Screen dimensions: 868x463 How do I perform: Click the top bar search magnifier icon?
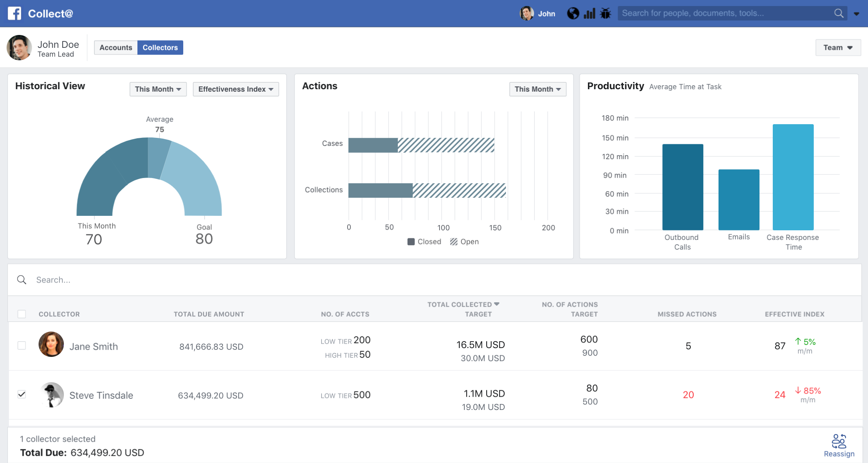click(x=839, y=13)
